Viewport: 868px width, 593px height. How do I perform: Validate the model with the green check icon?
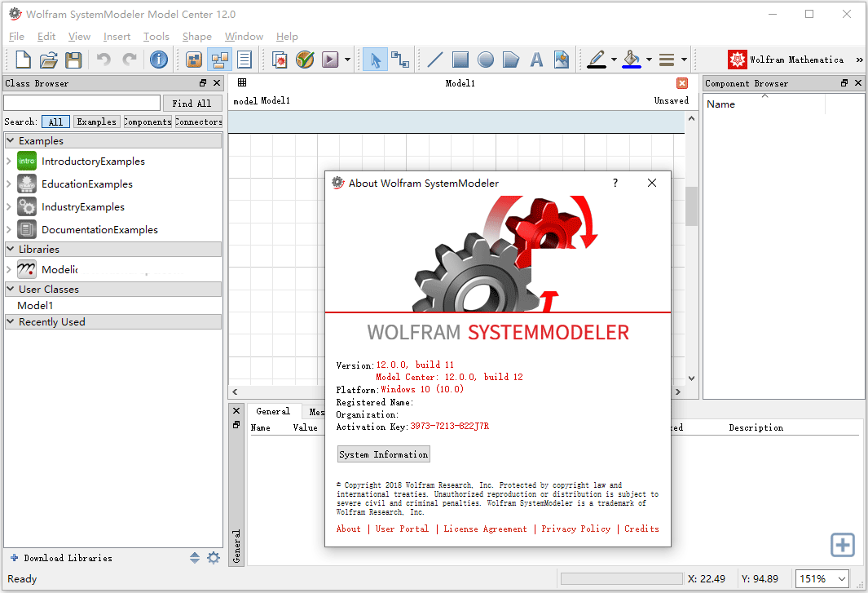tap(304, 59)
